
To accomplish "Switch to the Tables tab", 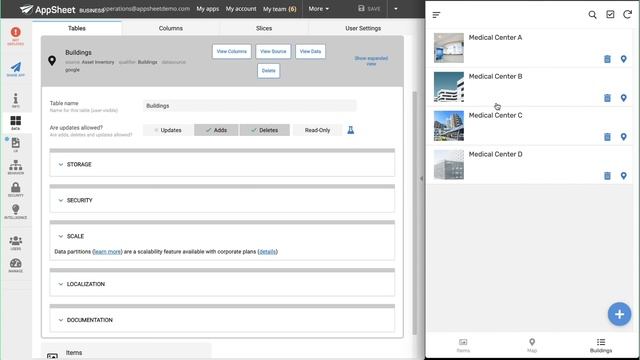I will pos(77,28).
